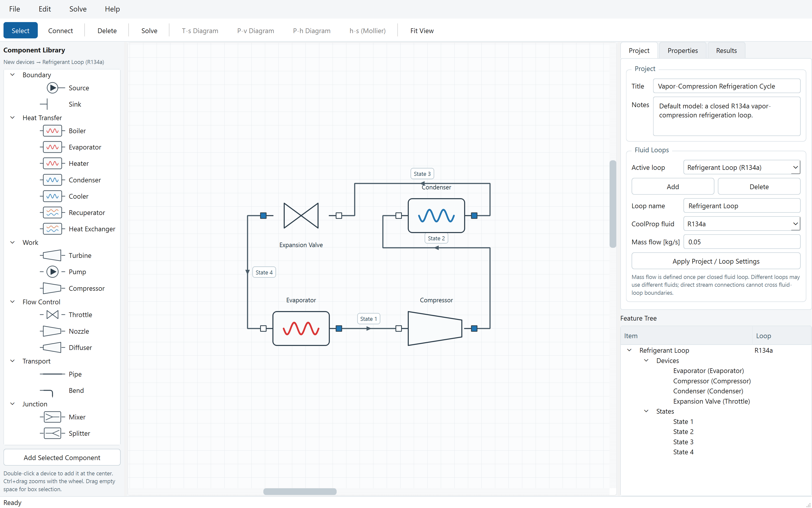Viewport: 812px width, 508px height.
Task: Select Condenser (Condenser) in Feature Tree
Action: pos(708,391)
